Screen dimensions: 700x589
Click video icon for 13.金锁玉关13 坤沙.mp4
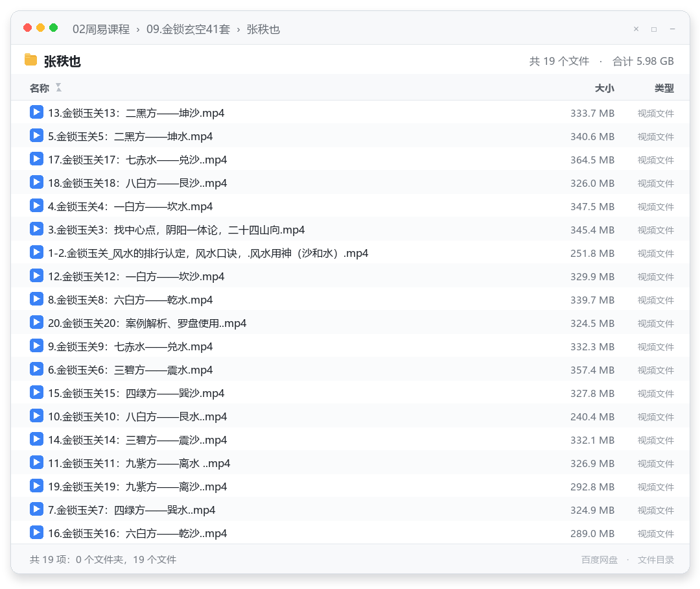coord(36,112)
